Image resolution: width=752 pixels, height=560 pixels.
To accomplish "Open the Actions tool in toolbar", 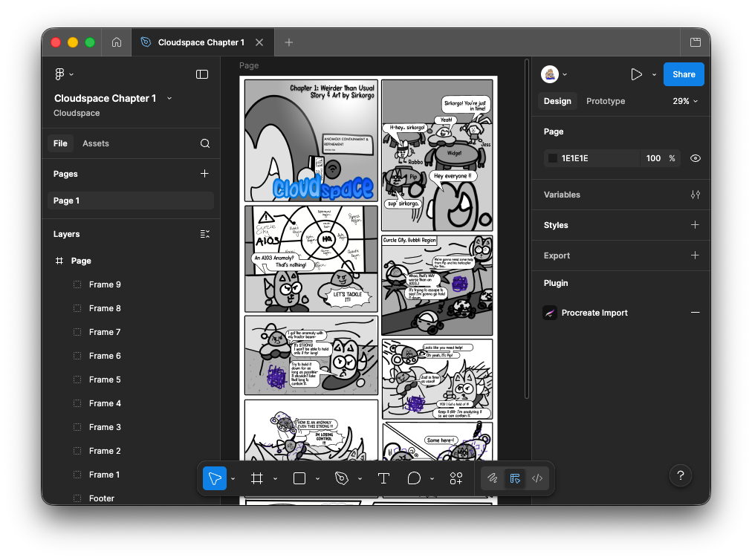I will 456,478.
